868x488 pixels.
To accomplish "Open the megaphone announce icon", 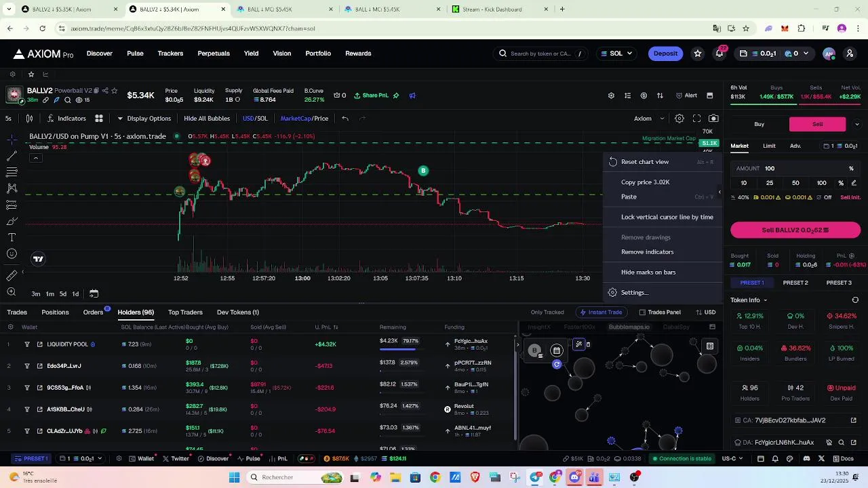I will coord(412,96).
